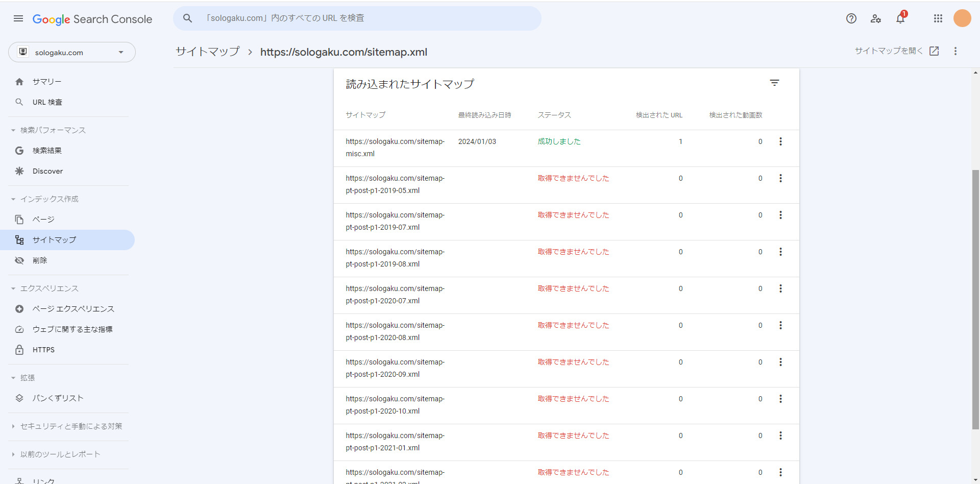
Task: Click the filter icon in sitemap table
Action: (x=774, y=83)
